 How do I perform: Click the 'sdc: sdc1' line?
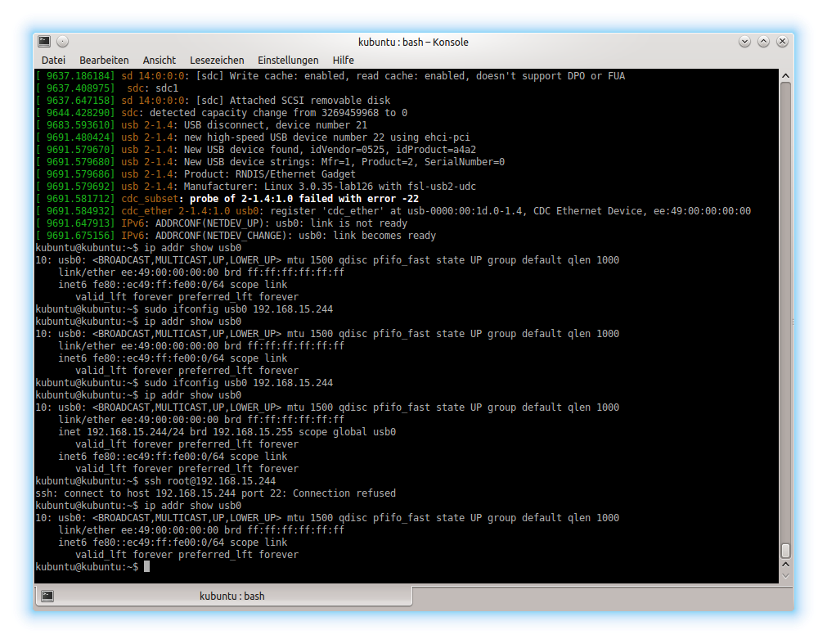152,88
